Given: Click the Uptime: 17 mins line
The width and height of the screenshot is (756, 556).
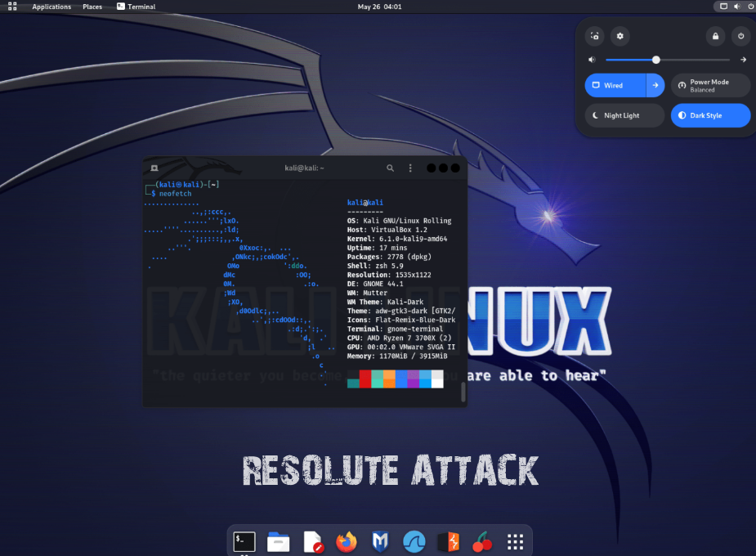Looking at the screenshot, I should tap(377, 248).
